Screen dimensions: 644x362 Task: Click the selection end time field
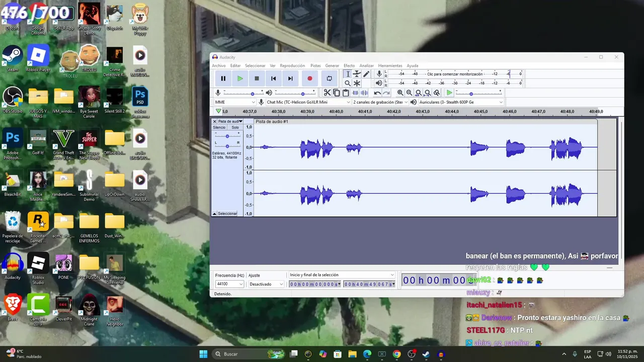[370, 285]
